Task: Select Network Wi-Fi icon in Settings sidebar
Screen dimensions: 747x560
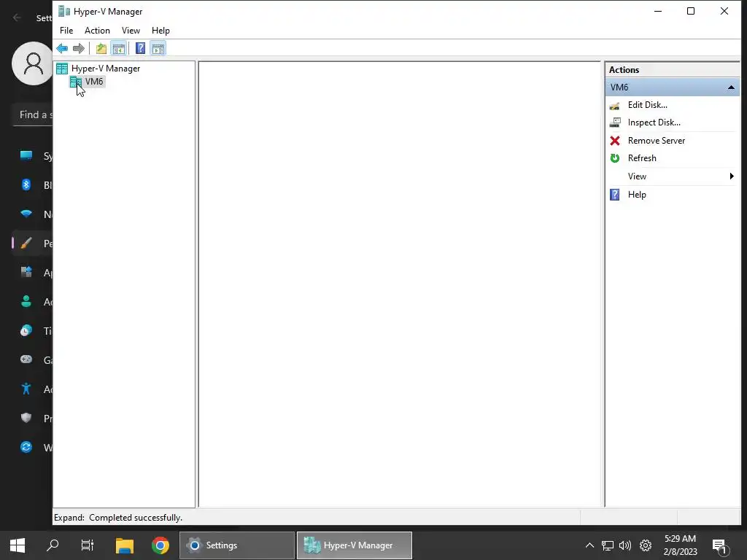Action: (x=26, y=214)
